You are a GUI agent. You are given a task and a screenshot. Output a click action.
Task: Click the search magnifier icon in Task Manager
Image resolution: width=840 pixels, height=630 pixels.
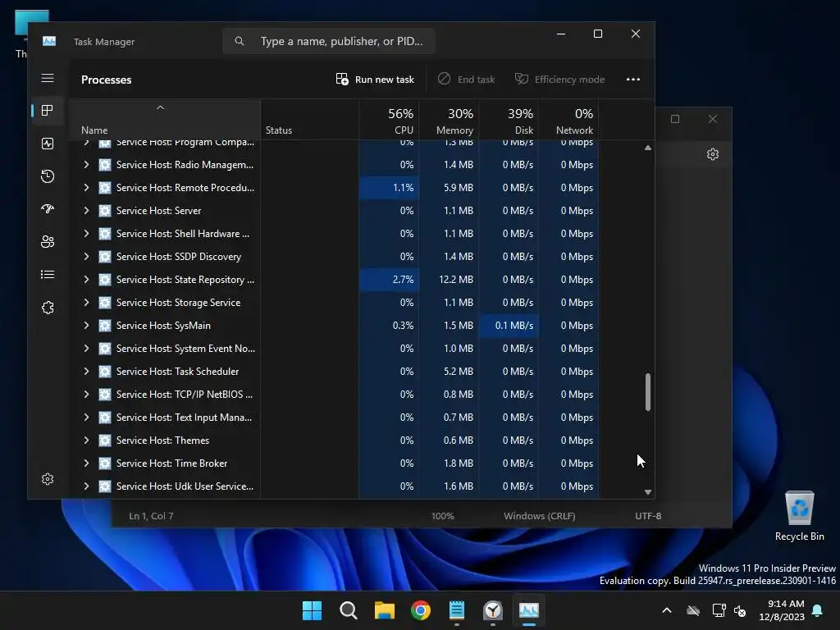pyautogui.click(x=240, y=41)
